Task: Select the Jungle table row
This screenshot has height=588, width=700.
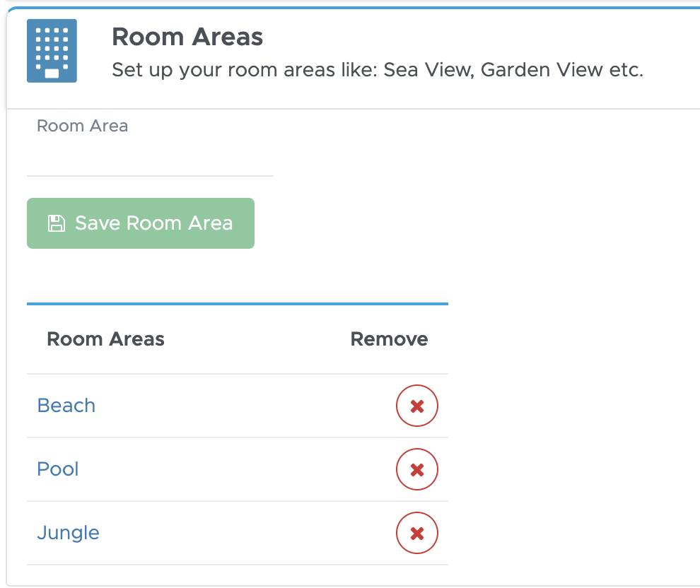Action: click(238, 533)
